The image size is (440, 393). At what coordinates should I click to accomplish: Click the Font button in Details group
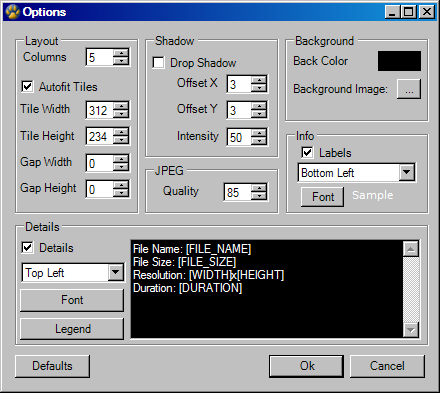(72, 300)
